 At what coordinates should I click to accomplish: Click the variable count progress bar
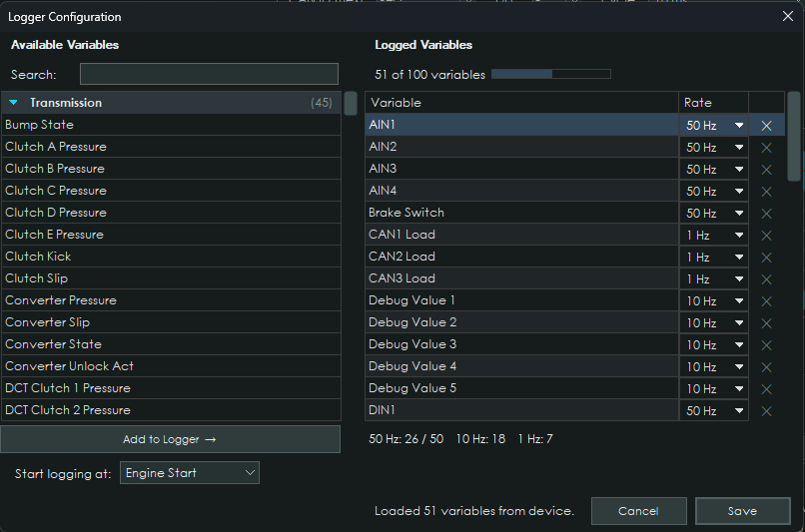(551, 74)
